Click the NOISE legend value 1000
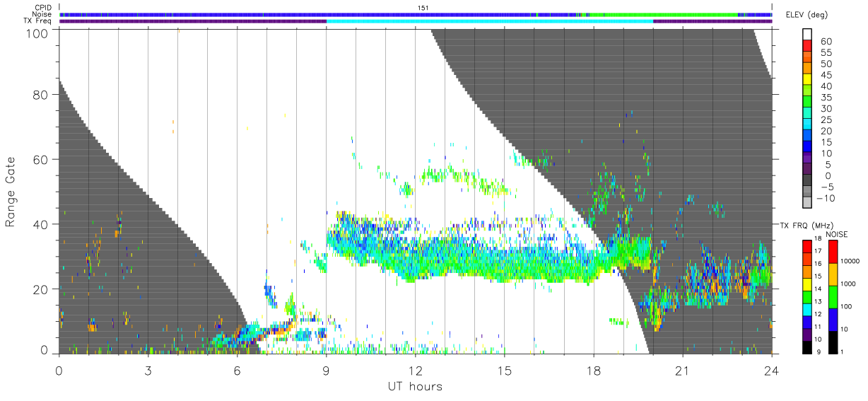This screenshot has width=868, height=401. point(848,284)
